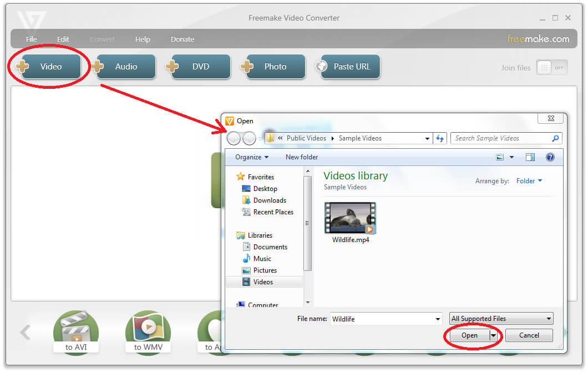
Task: Select Computer in the navigation pane
Action: (262, 305)
